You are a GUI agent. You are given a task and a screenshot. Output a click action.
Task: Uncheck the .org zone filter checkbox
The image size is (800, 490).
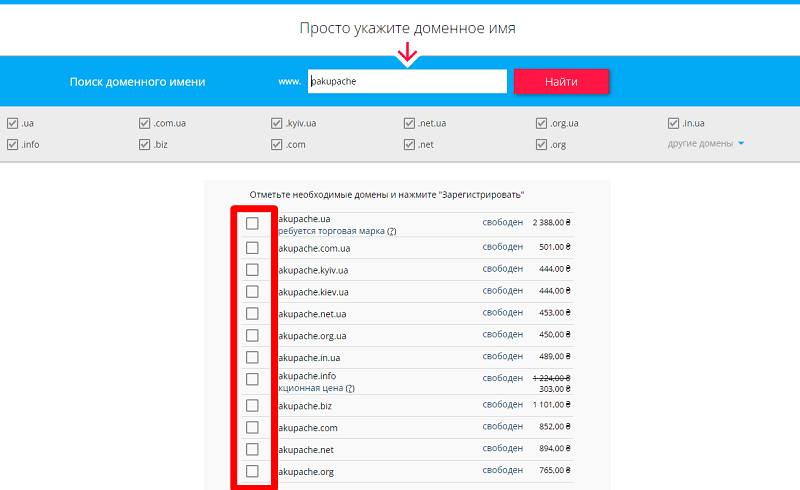[541, 144]
